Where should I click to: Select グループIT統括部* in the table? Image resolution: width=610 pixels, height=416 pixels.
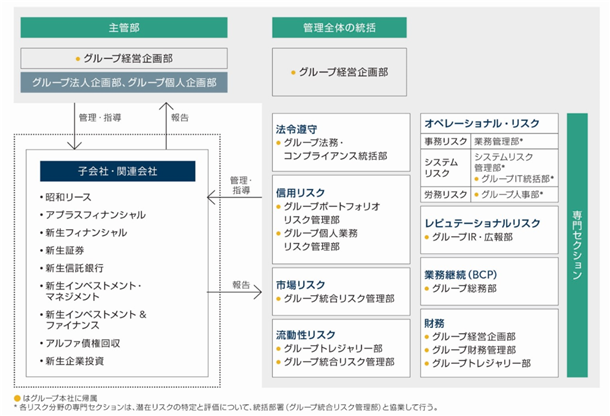point(517,179)
